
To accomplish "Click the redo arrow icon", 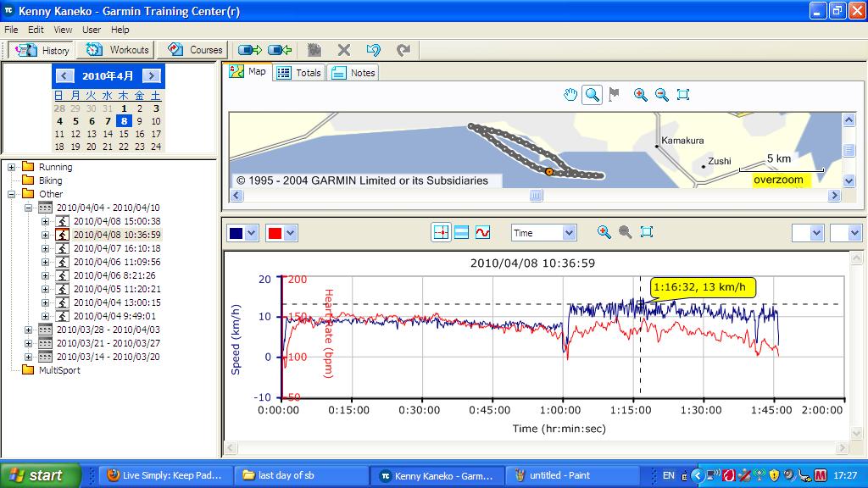I will (403, 50).
